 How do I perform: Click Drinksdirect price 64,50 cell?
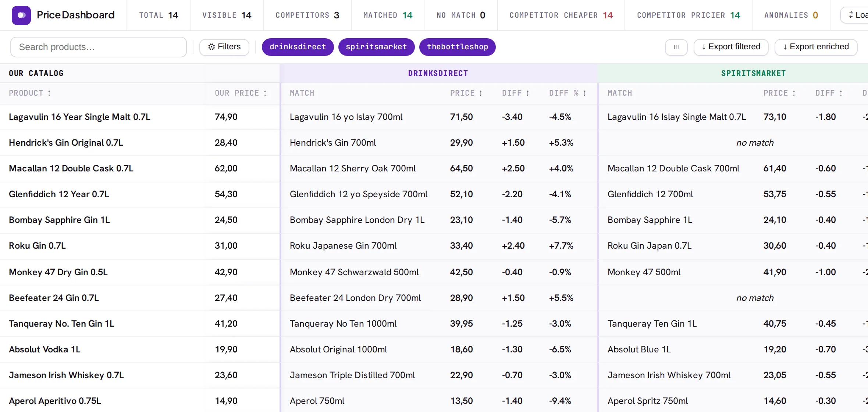point(462,168)
